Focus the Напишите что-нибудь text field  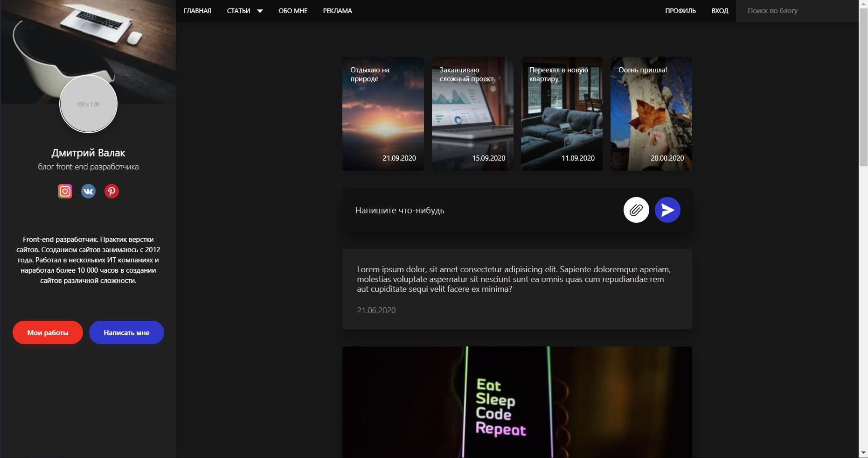tap(485, 210)
